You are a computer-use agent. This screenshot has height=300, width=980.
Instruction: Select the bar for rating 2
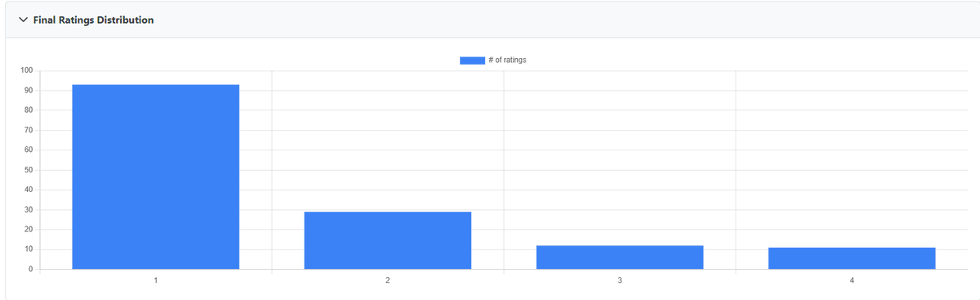(388, 240)
